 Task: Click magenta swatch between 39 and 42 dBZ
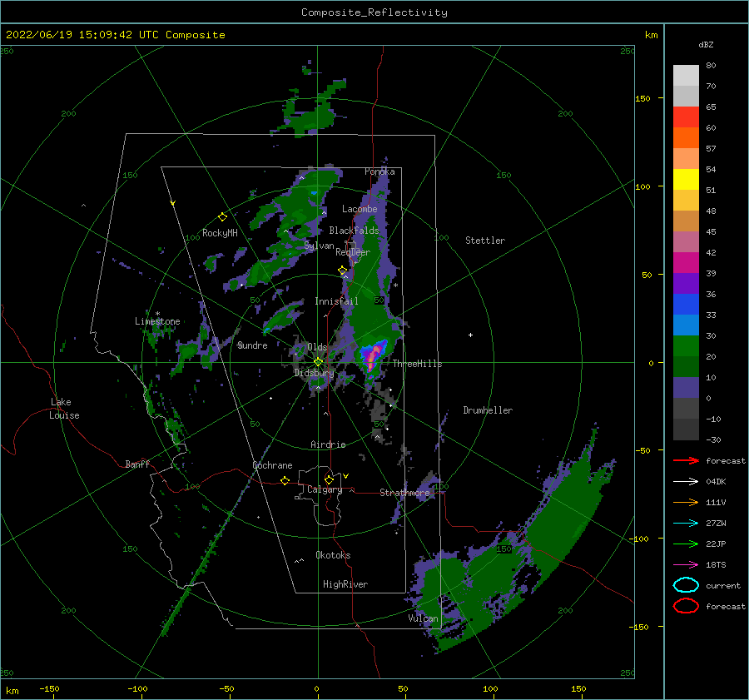pos(686,263)
